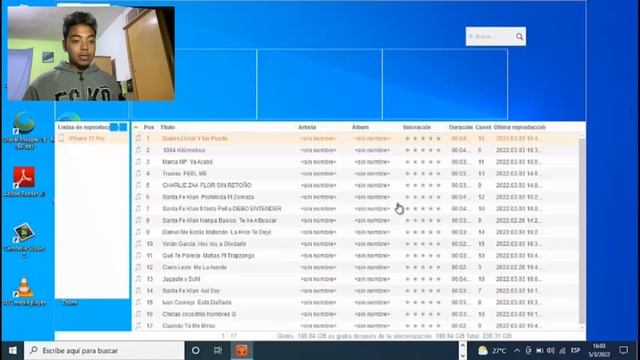Screen dimensions: 640x360
Task: Sort by the Duración column header
Action: tap(460, 127)
